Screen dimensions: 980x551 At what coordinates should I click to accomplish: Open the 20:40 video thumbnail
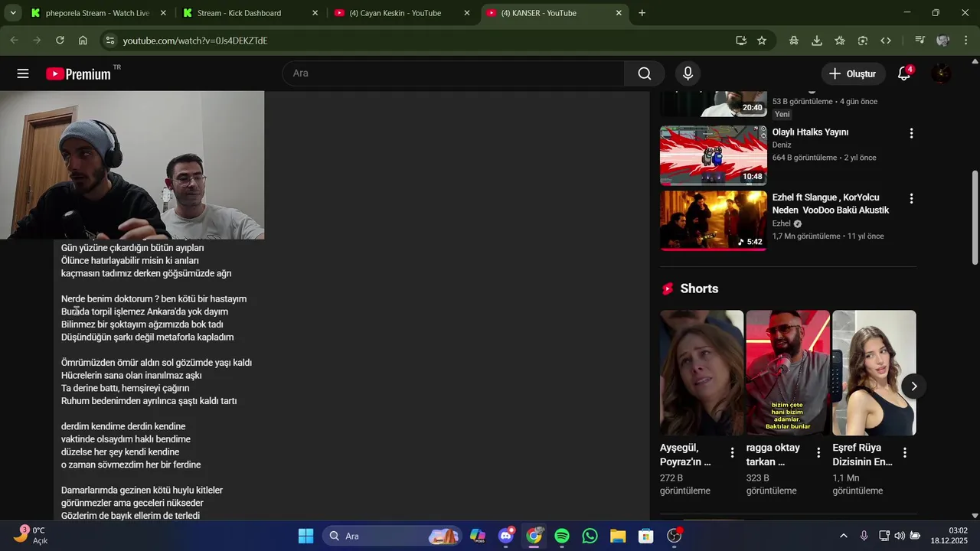point(714,103)
